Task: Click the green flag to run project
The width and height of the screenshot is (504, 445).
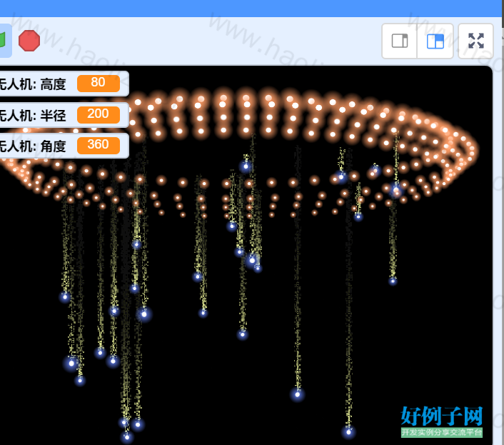Action: (x=4, y=41)
